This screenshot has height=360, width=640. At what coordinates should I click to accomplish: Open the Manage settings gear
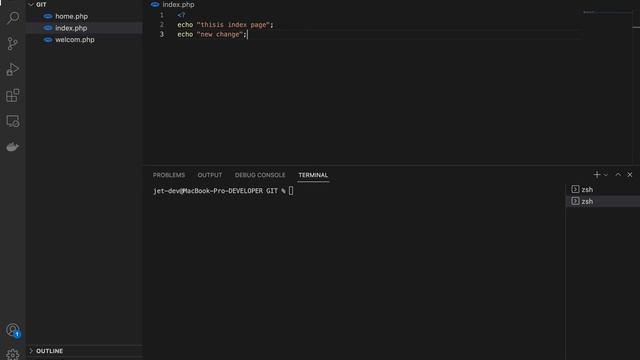click(13, 354)
